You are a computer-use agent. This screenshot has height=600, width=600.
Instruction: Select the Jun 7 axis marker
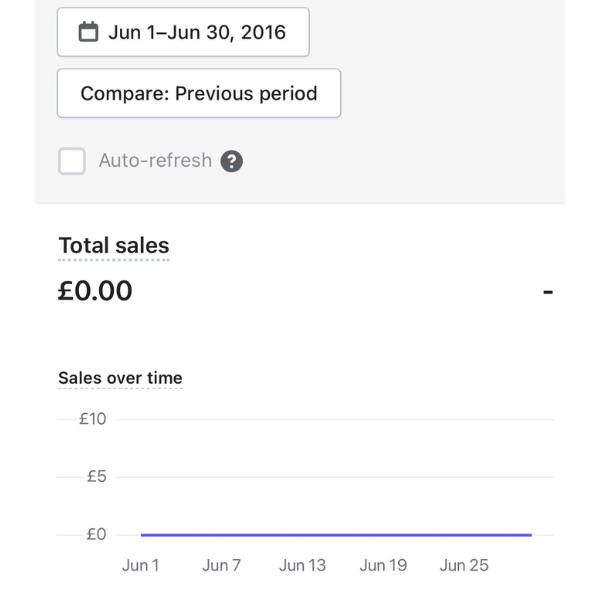tap(221, 565)
